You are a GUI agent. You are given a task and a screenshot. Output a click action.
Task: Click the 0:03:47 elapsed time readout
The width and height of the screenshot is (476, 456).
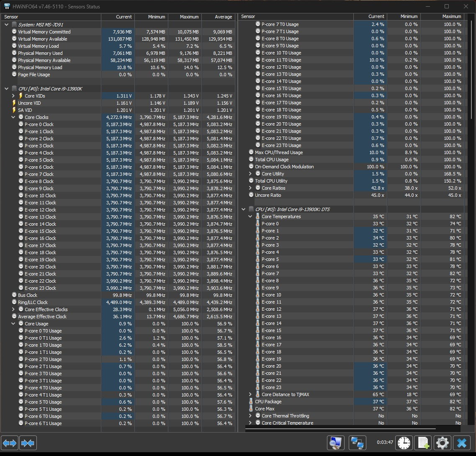385,442
